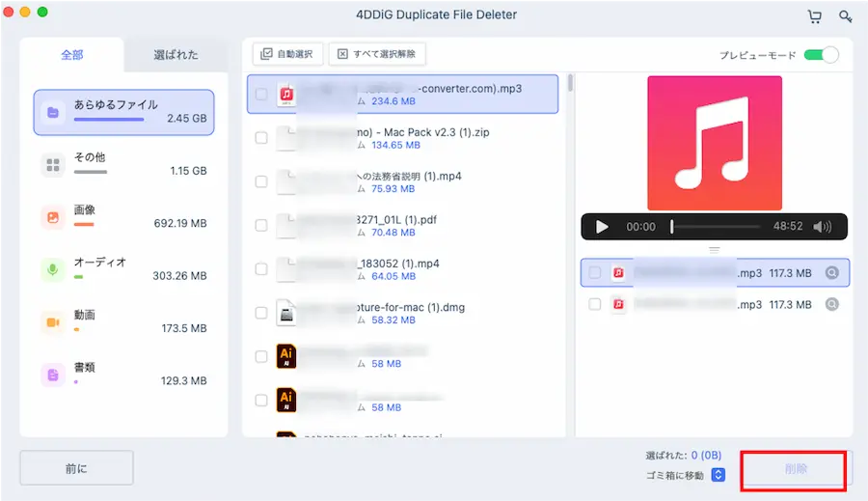Click the 134.65 MB size text

pos(395,145)
